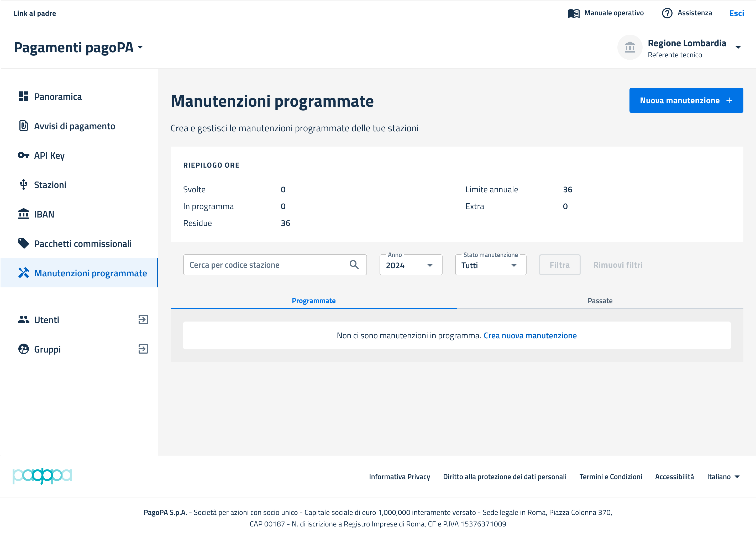Click the Gruppi external link arrow icon

[x=143, y=349]
